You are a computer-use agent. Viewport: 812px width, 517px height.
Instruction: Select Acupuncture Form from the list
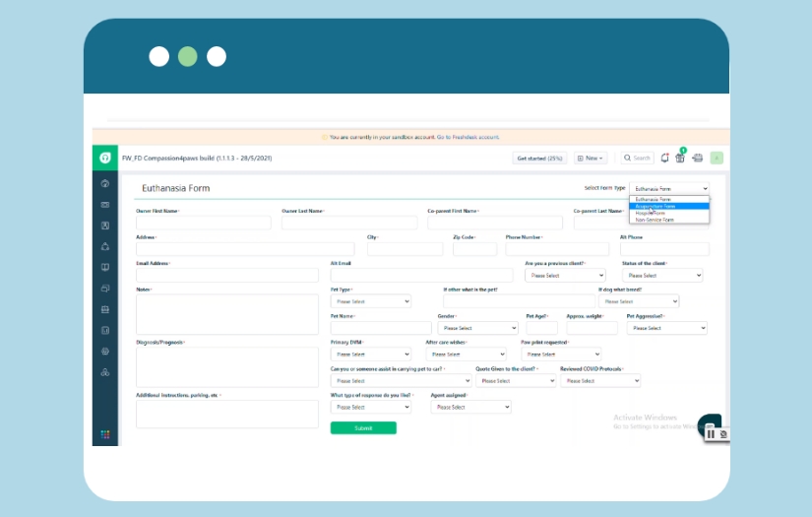coord(656,206)
